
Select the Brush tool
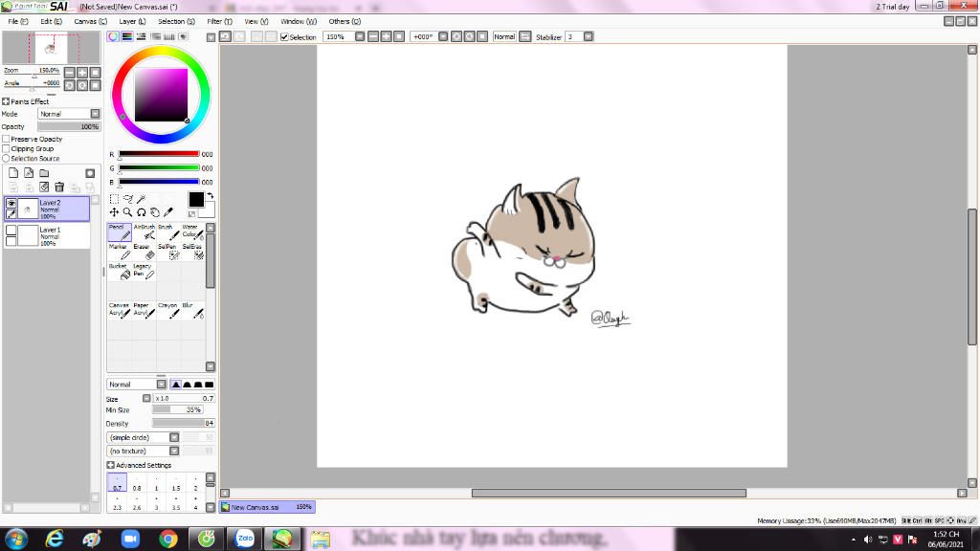(x=168, y=231)
